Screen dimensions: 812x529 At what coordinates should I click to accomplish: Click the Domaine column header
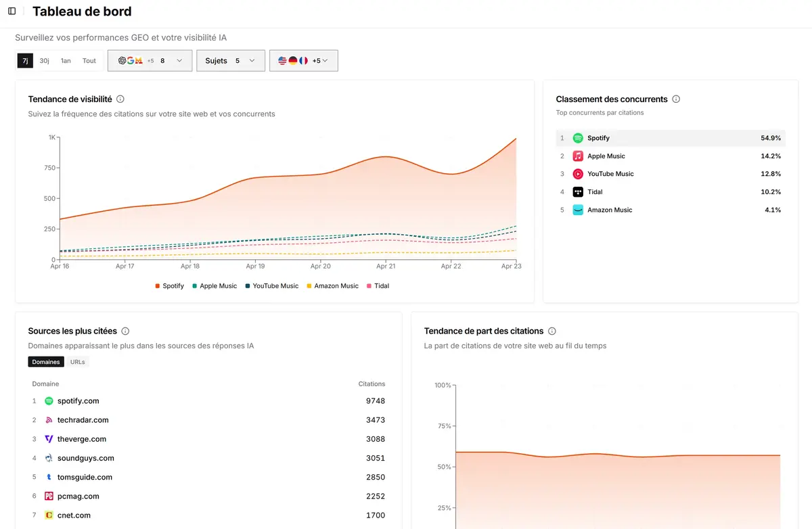(x=45, y=384)
